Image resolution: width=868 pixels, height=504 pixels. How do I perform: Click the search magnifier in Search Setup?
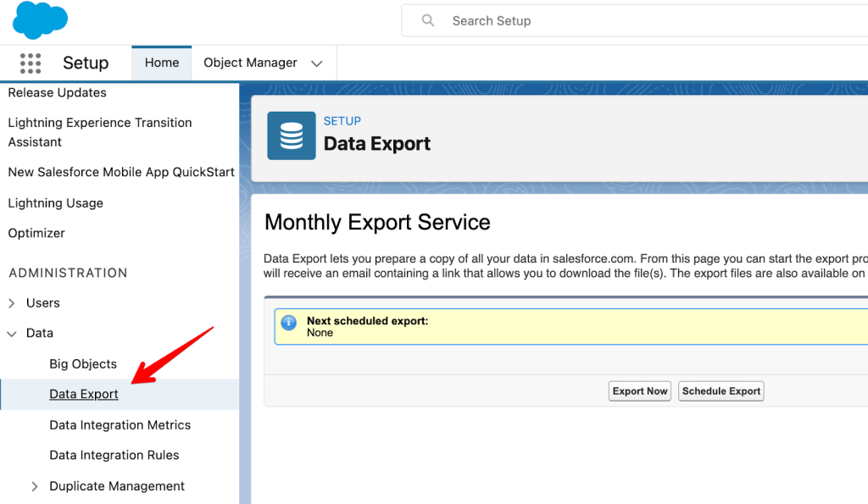[x=428, y=20]
